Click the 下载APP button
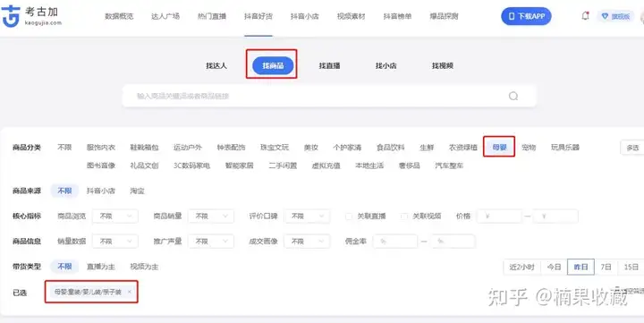 click(526, 16)
